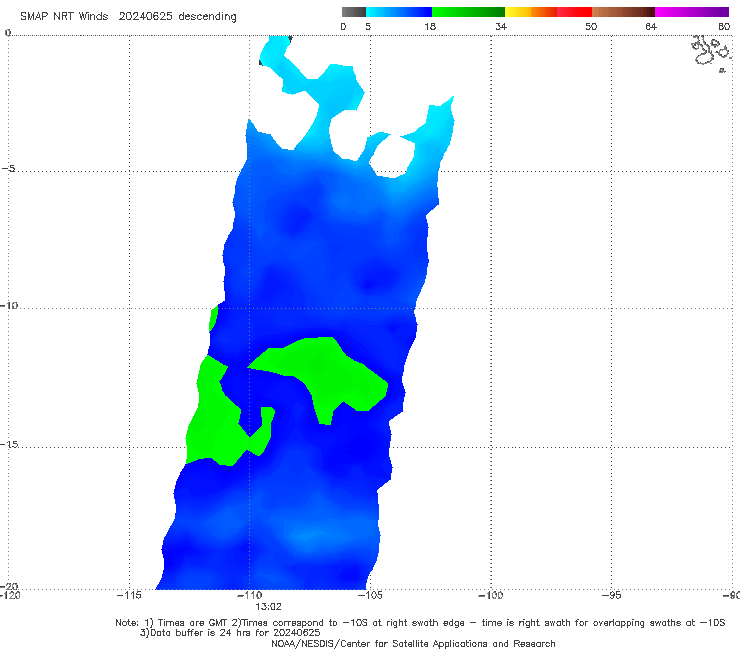
Task: Click the Galapagos islands outline on the map
Action: (711, 52)
